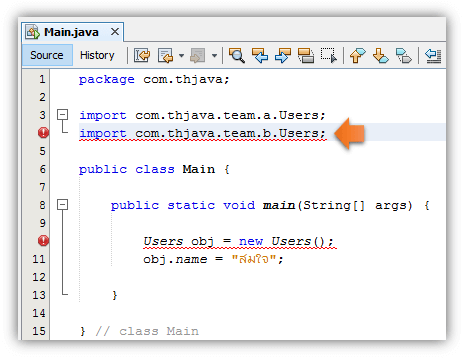Click the class name "Main" in class declaration
This screenshot has width=466, height=362.
tap(199, 169)
